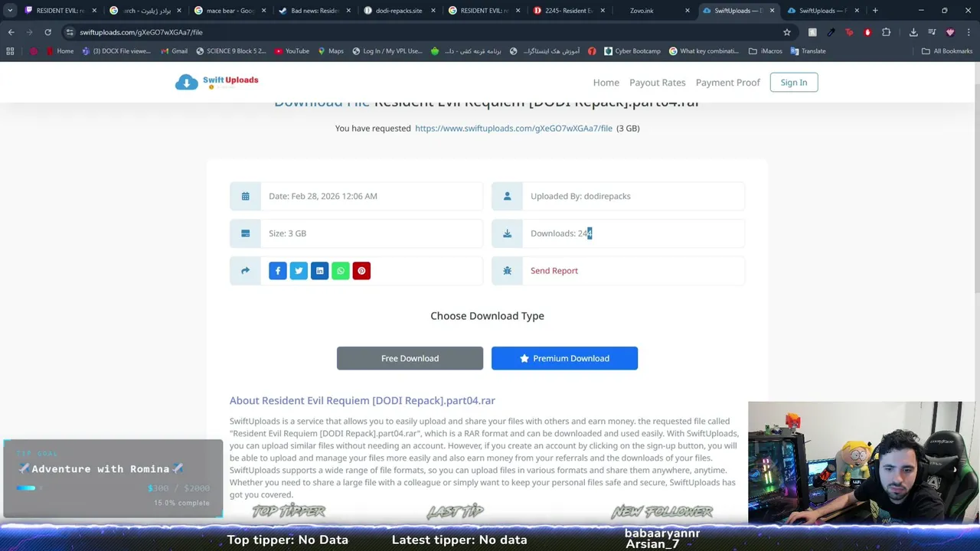Share file on Facebook icon
Viewport: 980px width, 551px height.
[x=278, y=271]
